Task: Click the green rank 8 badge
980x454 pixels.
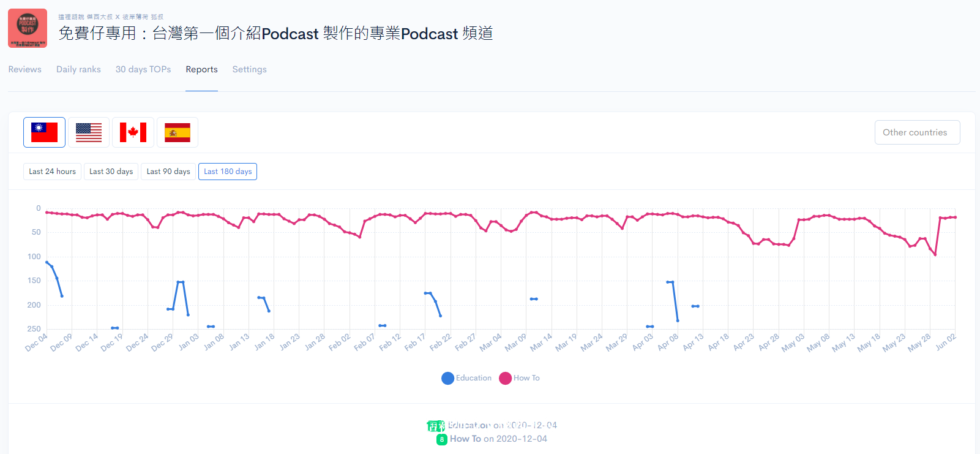Action: point(442,439)
